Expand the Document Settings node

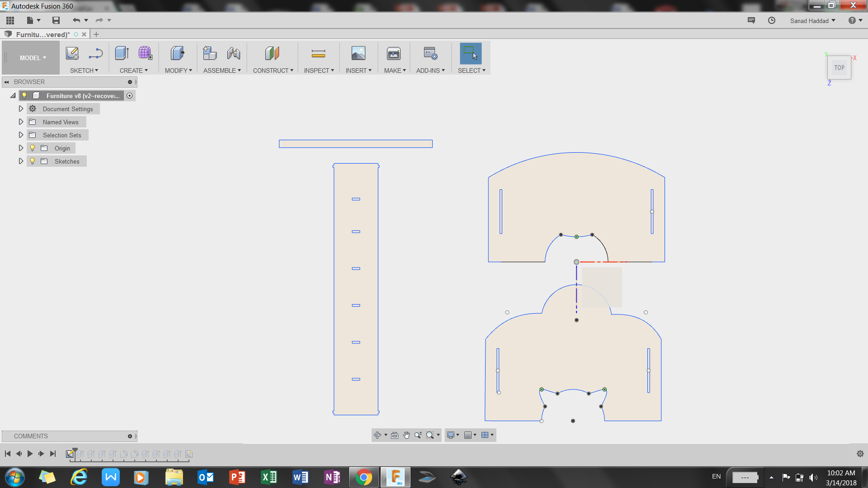click(x=21, y=109)
